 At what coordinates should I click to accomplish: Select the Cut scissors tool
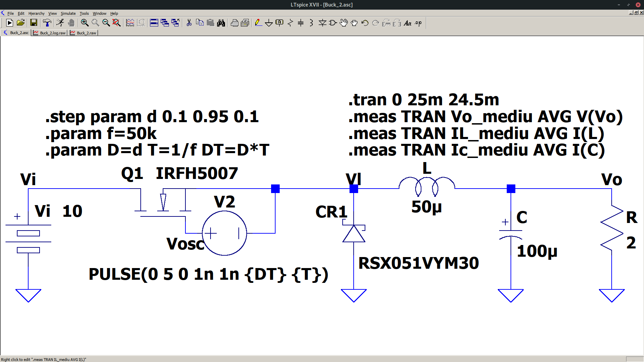(x=189, y=23)
